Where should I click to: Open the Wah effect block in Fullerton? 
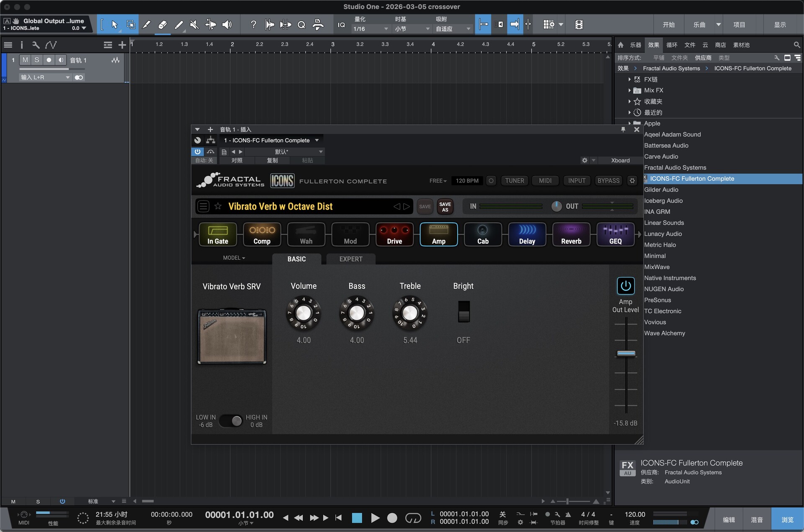[306, 234]
